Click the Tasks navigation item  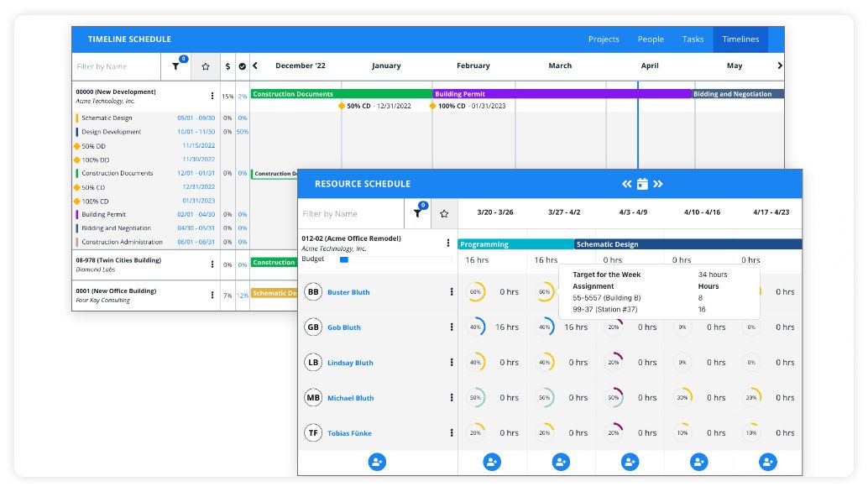coord(693,39)
